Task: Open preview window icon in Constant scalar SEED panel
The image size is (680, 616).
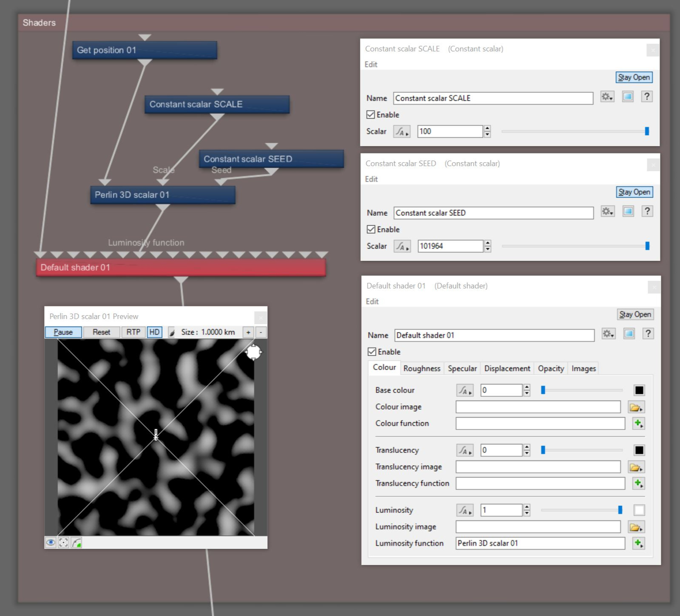Action: tap(628, 212)
